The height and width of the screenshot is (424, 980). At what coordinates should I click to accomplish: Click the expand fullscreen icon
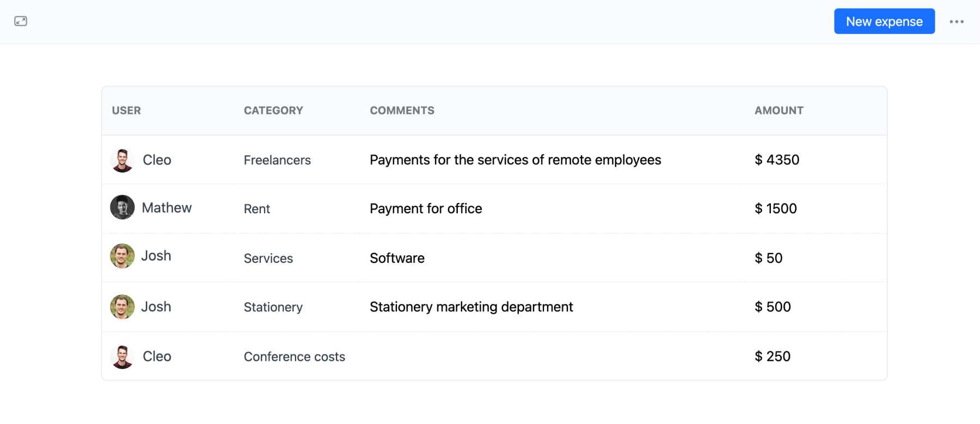21,21
